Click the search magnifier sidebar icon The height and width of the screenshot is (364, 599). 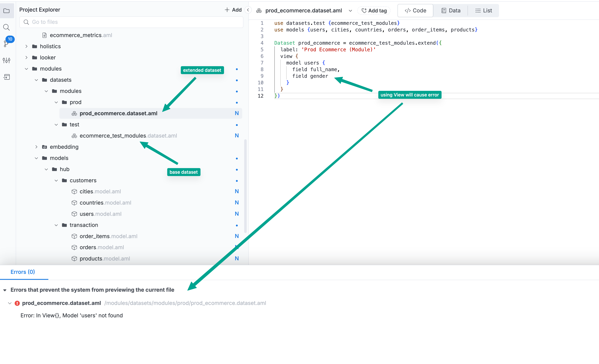point(7,27)
